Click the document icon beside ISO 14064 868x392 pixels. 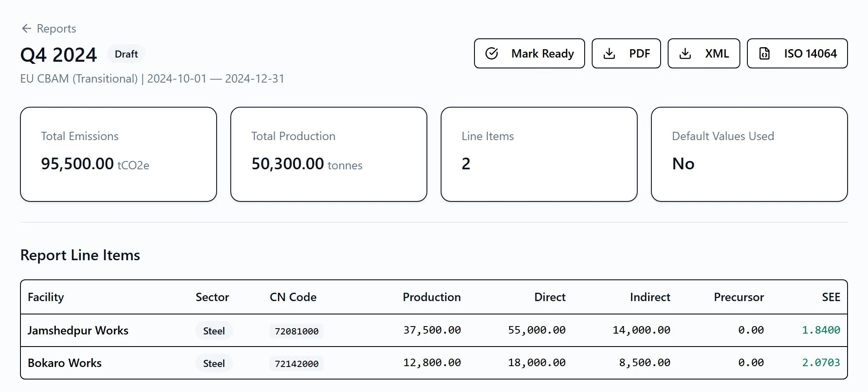point(765,53)
